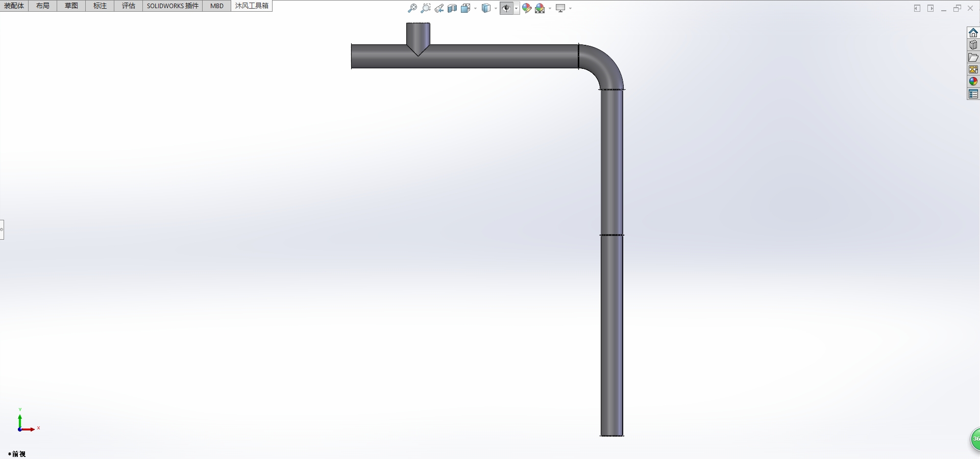Click the left panel expand handle
Image resolution: width=980 pixels, height=459 pixels.
pos(2,229)
